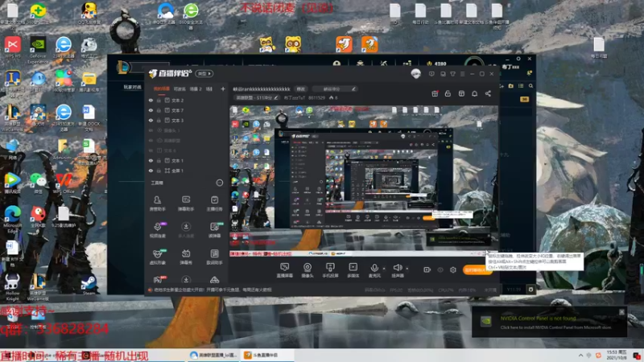Open the multi-person co-stream tool
The height and width of the screenshot is (362, 644).
click(x=186, y=230)
